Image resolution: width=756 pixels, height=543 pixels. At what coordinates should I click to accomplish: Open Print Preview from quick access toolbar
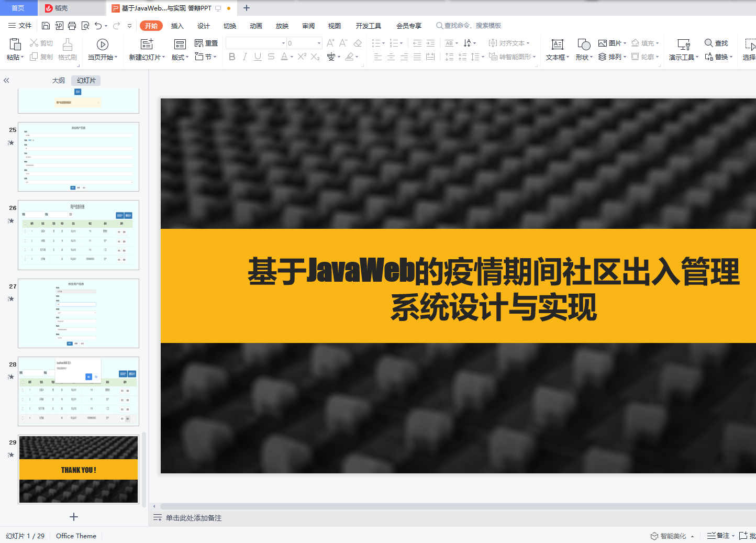[85, 26]
